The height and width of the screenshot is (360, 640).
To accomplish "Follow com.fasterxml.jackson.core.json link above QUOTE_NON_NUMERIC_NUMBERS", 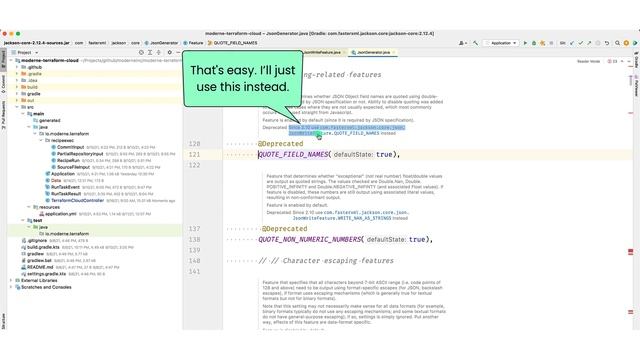I will pyautogui.click(x=366, y=213).
